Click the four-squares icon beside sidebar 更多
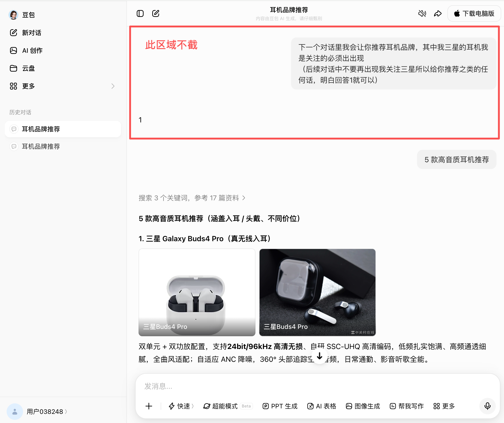Screen dimensions: 504x423 13,86
